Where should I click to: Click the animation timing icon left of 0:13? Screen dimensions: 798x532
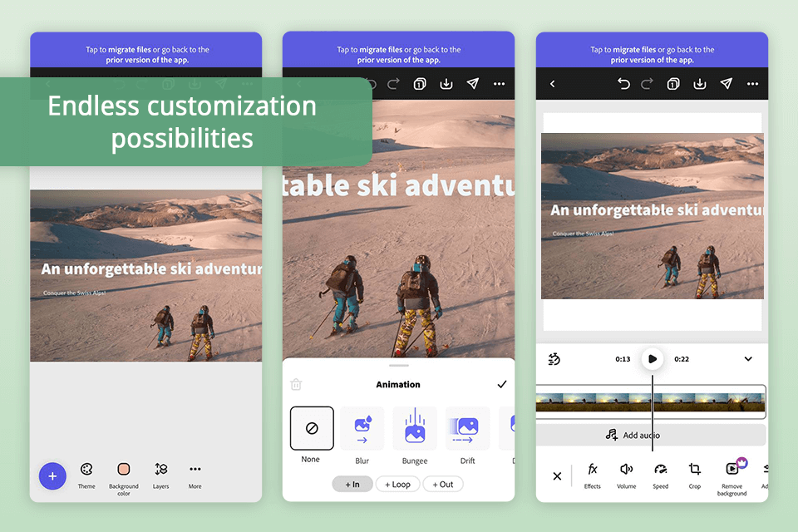point(554,359)
